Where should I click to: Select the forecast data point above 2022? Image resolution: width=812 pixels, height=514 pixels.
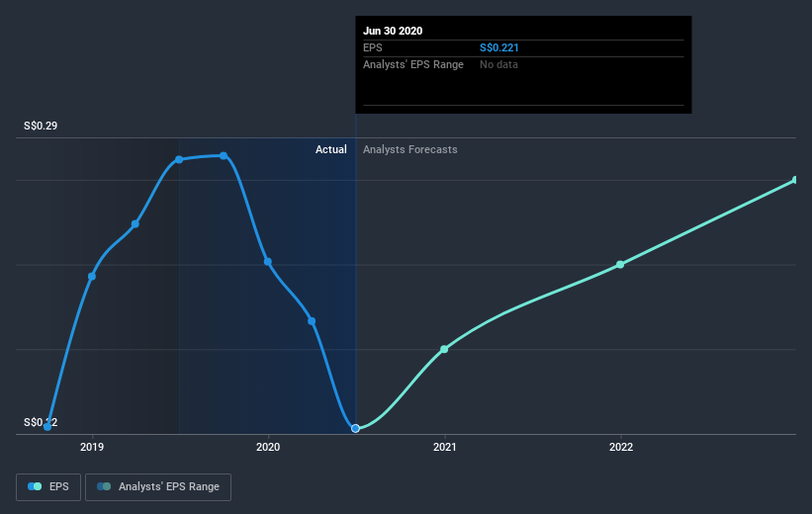coord(620,265)
